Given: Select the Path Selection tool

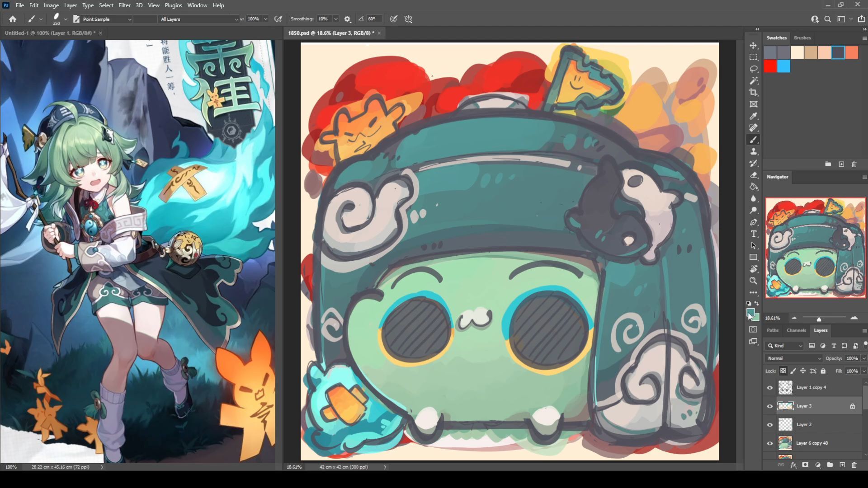Looking at the screenshot, I should coord(753,245).
